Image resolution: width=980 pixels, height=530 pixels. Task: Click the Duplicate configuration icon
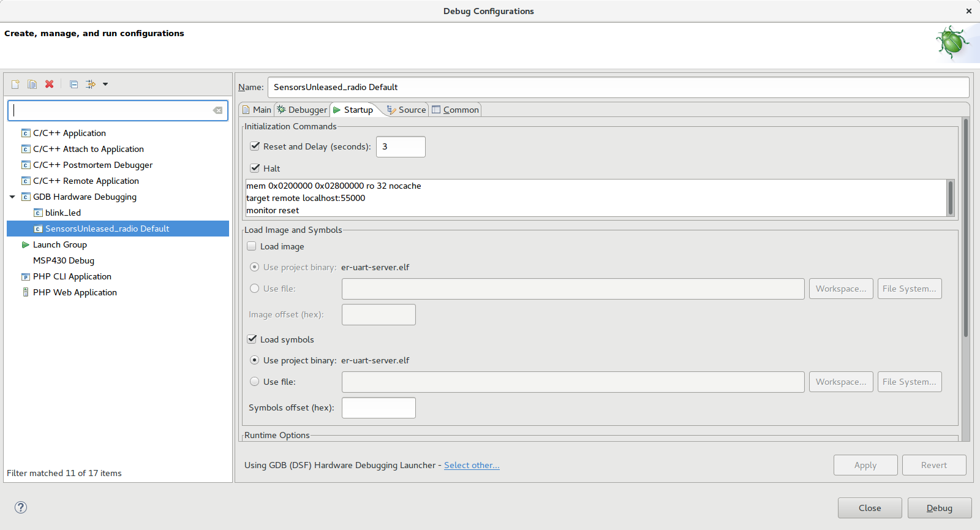[32, 84]
